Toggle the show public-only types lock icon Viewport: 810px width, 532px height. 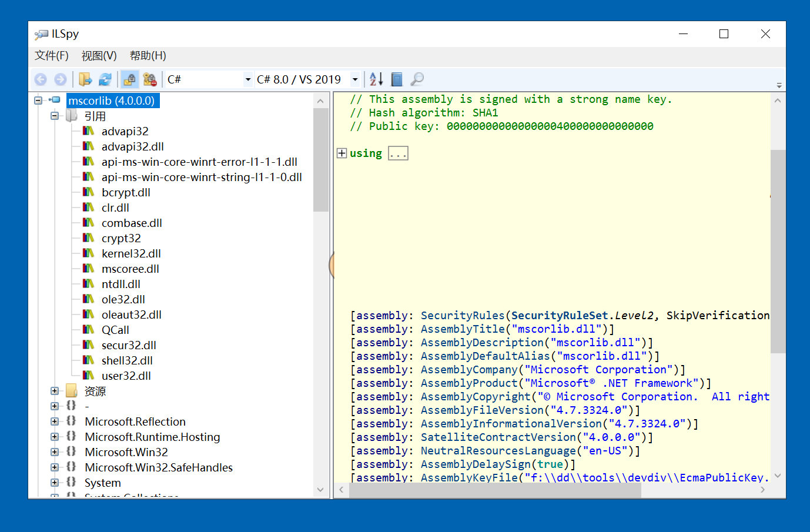pyautogui.click(x=129, y=79)
